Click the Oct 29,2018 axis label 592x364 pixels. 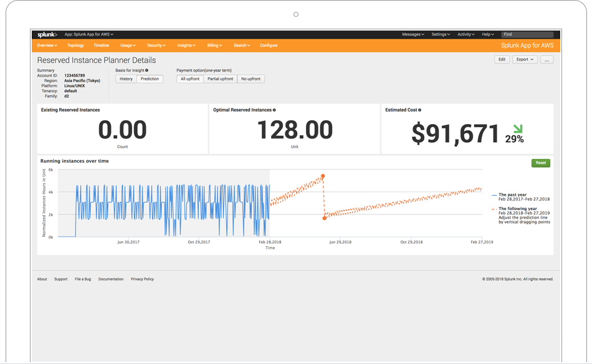point(411,242)
